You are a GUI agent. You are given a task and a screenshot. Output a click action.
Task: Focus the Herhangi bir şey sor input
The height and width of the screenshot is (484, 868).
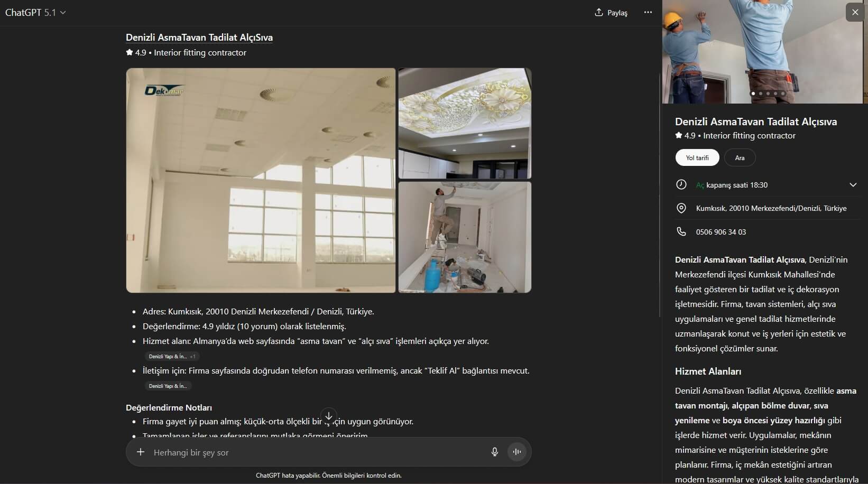pos(317,452)
